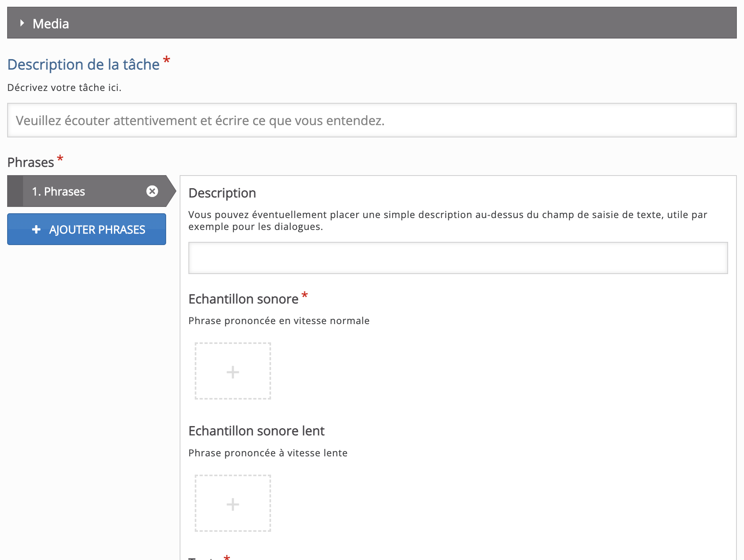Click the "Phrases" section label
Image resolution: width=744 pixels, height=560 pixels.
[x=31, y=162]
